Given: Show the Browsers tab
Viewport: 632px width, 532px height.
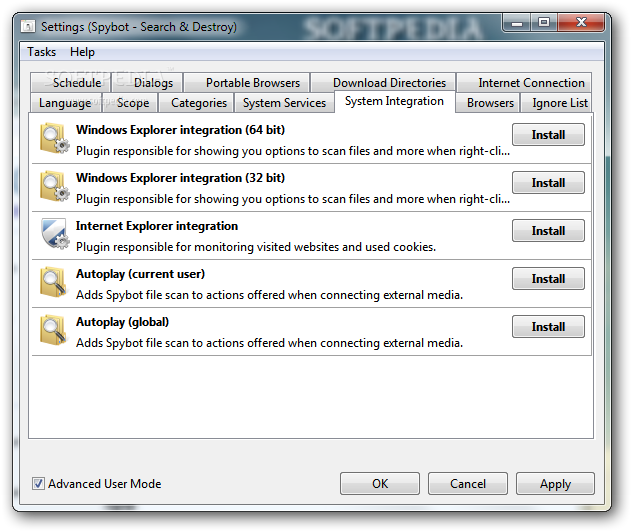Looking at the screenshot, I should click(488, 103).
